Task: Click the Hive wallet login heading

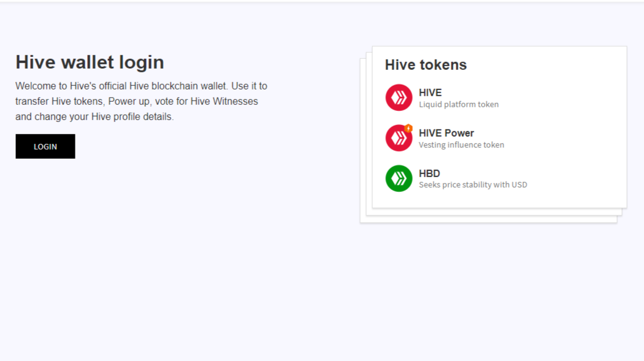Action: 90,62
